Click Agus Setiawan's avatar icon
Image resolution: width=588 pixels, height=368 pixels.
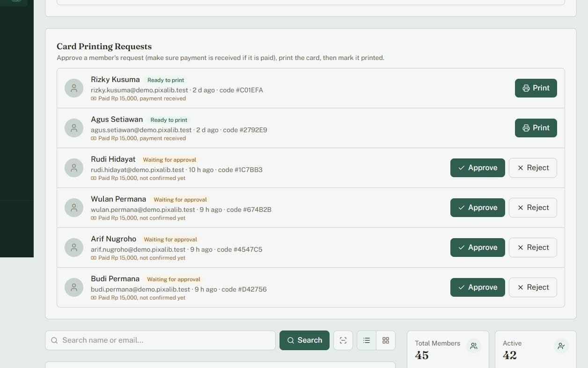pyautogui.click(x=74, y=128)
